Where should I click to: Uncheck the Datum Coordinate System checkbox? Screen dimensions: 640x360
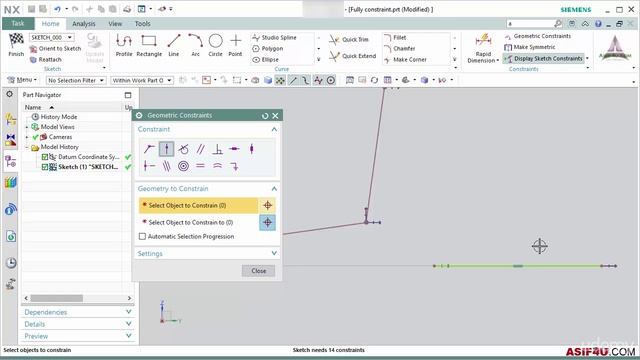(x=45, y=157)
